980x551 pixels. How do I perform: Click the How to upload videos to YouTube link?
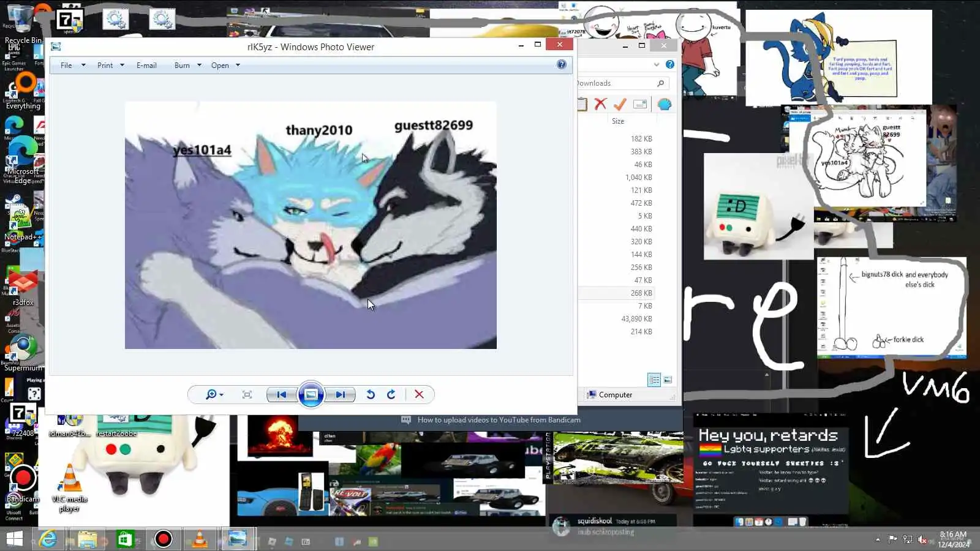(x=499, y=420)
